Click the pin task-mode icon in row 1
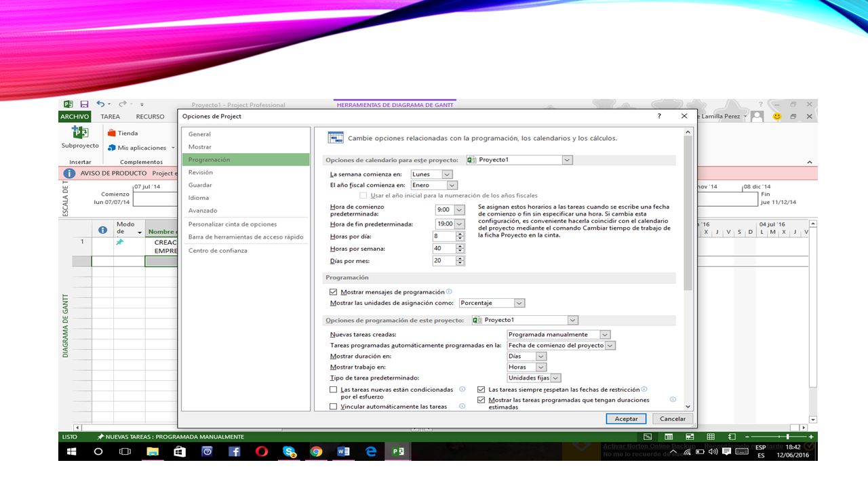The image size is (868, 488). point(120,242)
